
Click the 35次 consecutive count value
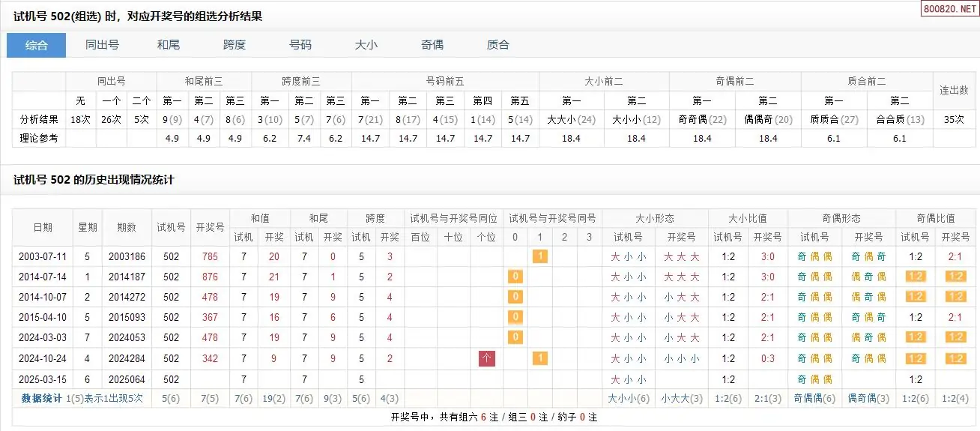point(955,118)
